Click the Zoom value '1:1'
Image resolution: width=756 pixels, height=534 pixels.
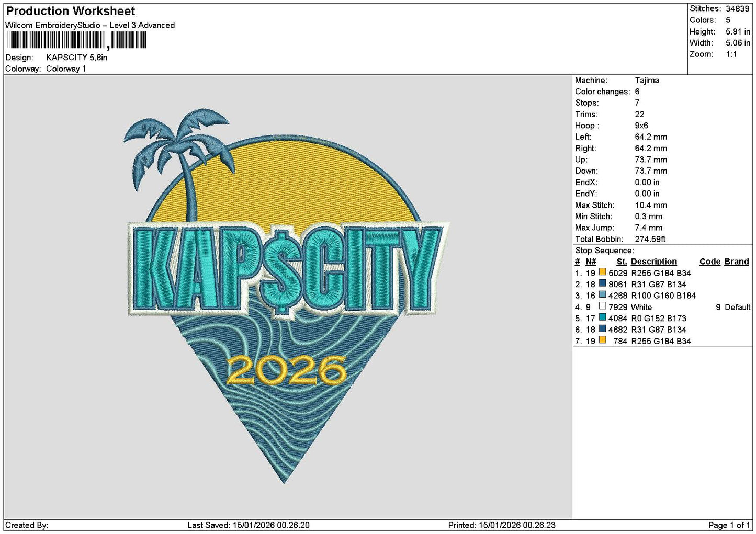(x=731, y=54)
